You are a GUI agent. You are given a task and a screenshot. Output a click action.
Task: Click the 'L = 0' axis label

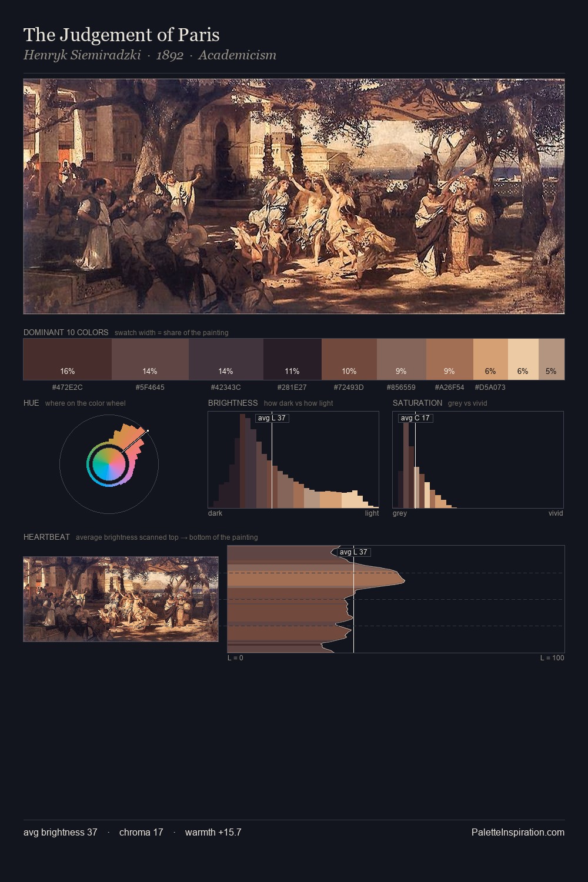235,658
